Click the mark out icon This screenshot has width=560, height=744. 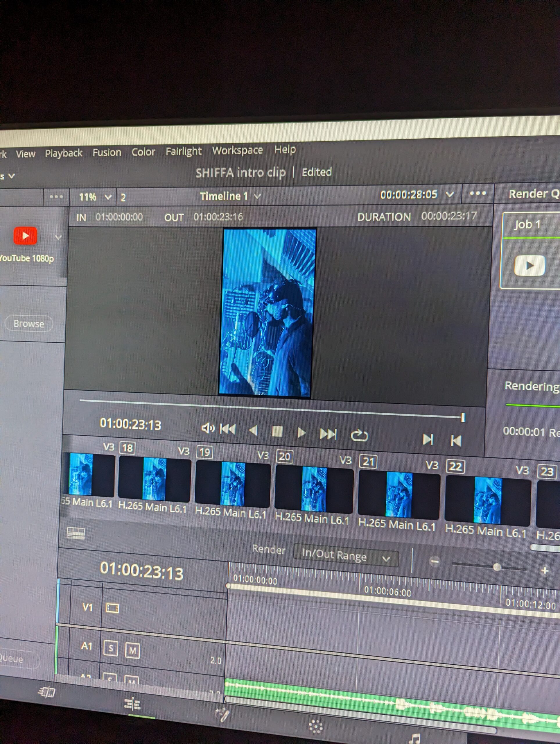click(x=456, y=441)
